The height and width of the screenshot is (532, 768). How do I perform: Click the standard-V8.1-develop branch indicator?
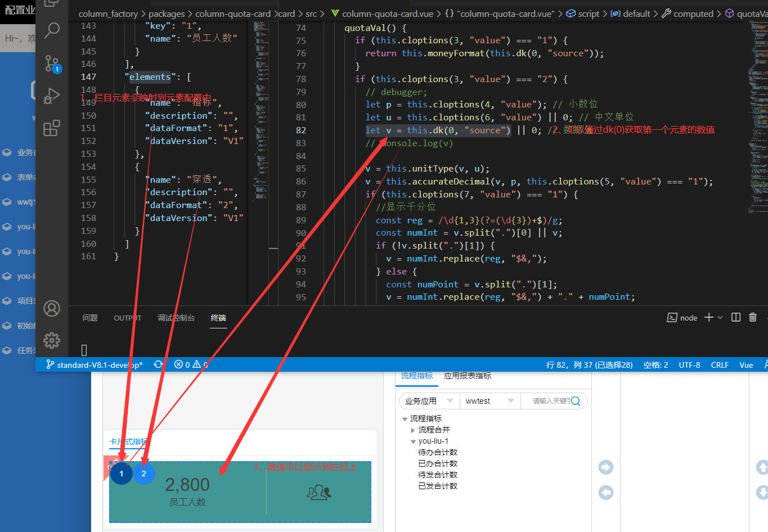click(x=95, y=364)
